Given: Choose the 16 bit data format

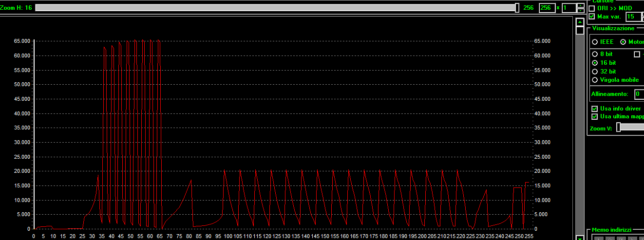Looking at the screenshot, I should pos(595,63).
